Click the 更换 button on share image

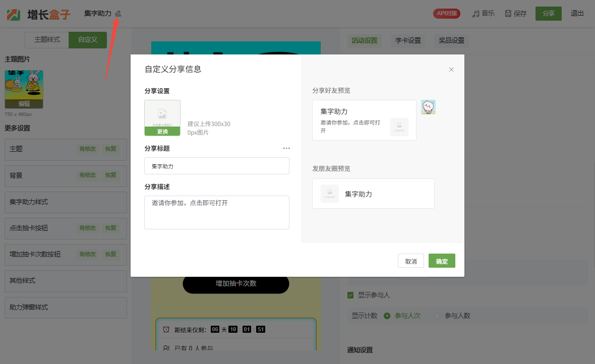(162, 132)
